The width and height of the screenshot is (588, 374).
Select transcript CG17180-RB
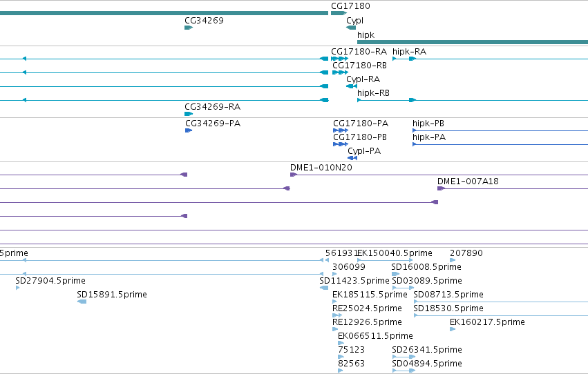pos(359,66)
